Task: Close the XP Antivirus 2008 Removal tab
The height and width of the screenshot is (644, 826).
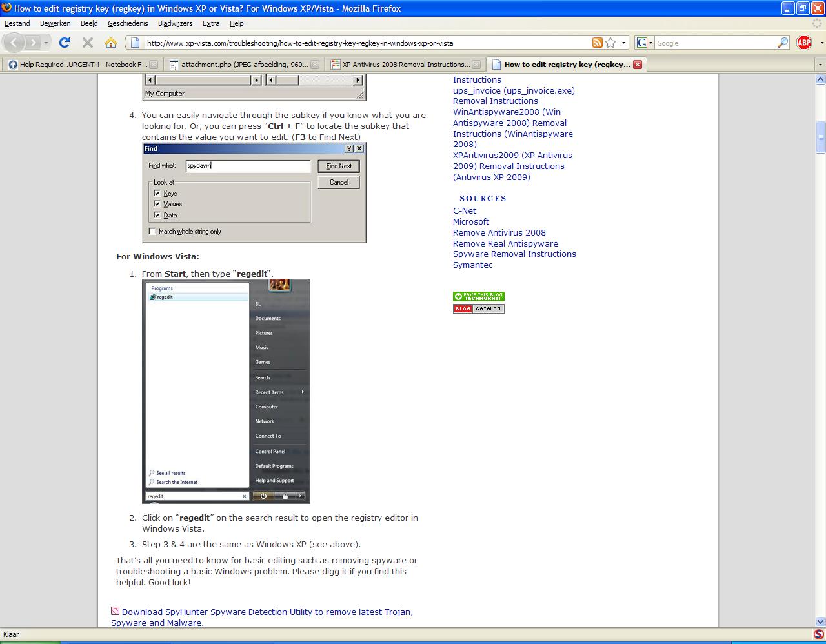Action: pyautogui.click(x=476, y=65)
